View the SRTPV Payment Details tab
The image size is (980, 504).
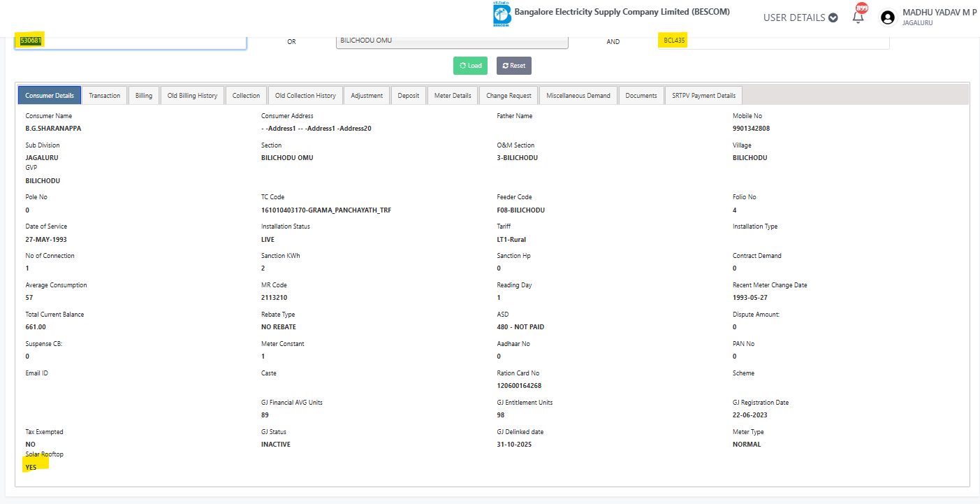pyautogui.click(x=703, y=96)
